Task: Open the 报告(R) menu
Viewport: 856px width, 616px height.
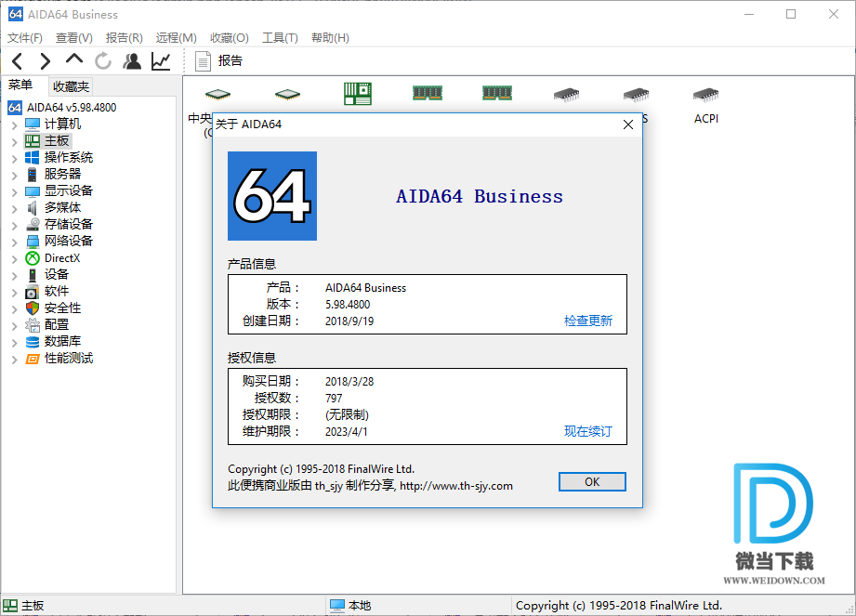Action: pyautogui.click(x=124, y=38)
